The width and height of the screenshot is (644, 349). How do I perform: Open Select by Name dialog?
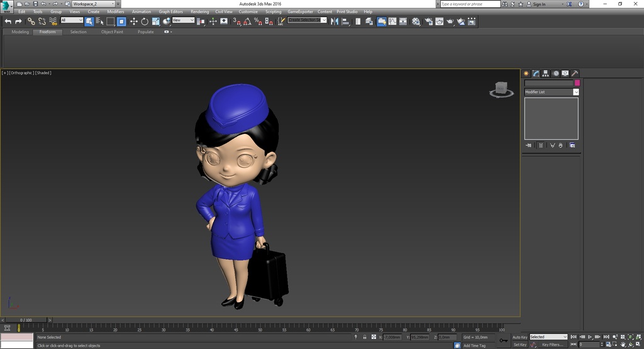tap(100, 21)
